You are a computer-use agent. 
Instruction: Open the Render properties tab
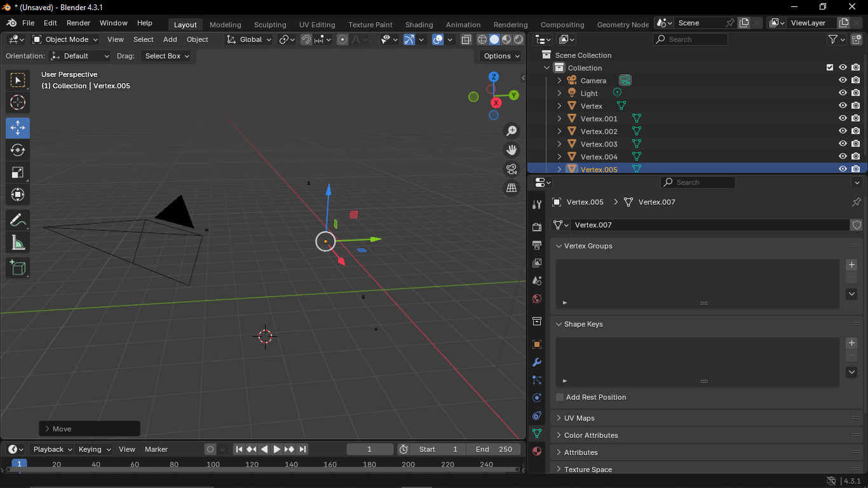coord(537,227)
